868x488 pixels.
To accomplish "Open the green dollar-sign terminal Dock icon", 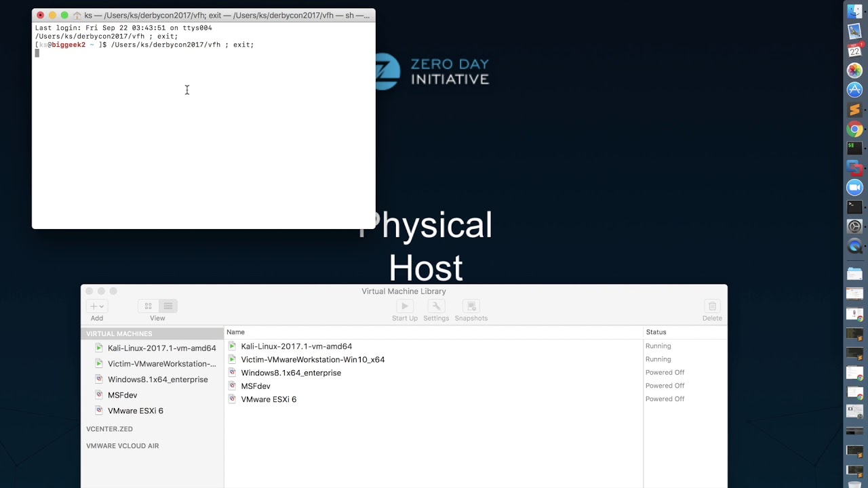I will 854,148.
